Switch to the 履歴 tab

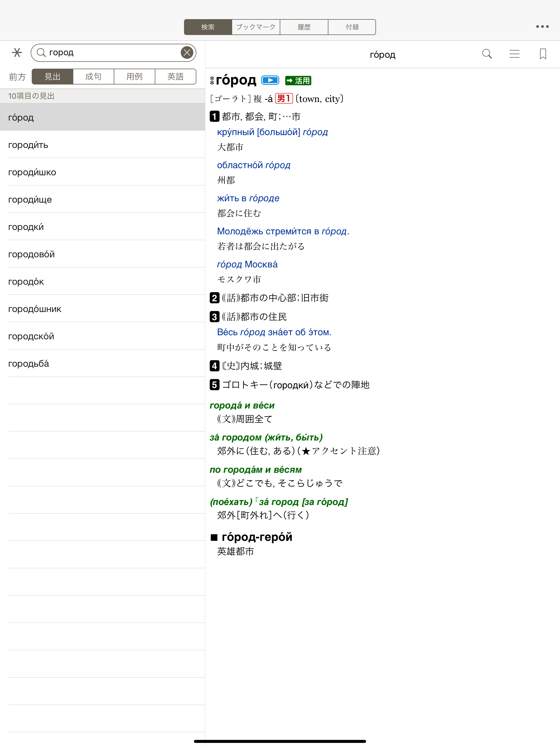304,27
